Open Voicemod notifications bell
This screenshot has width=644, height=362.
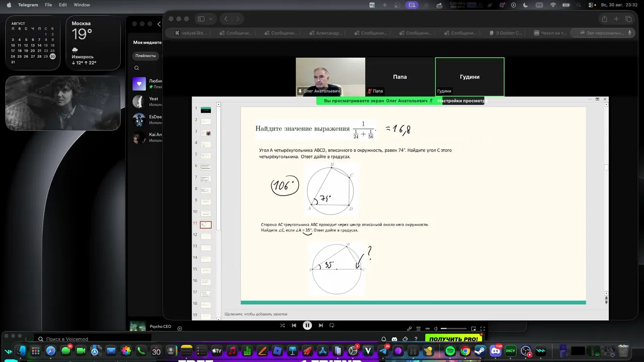tap(384, 339)
